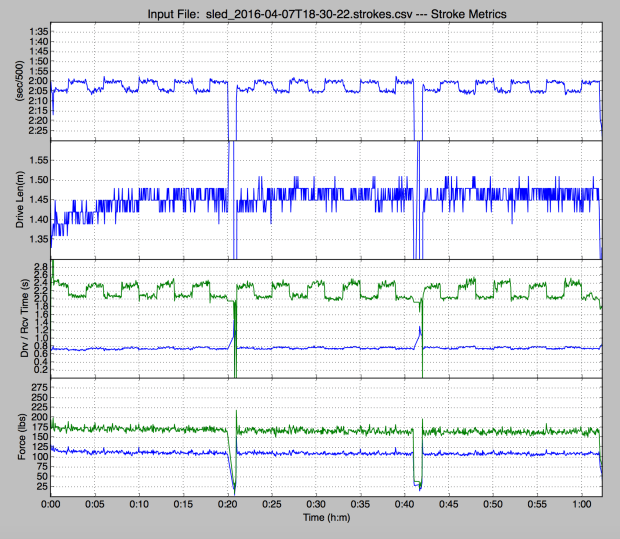Click the "Time (h:m)" x-axis label
Image resolution: width=620 pixels, height=539 pixels.
[326, 521]
